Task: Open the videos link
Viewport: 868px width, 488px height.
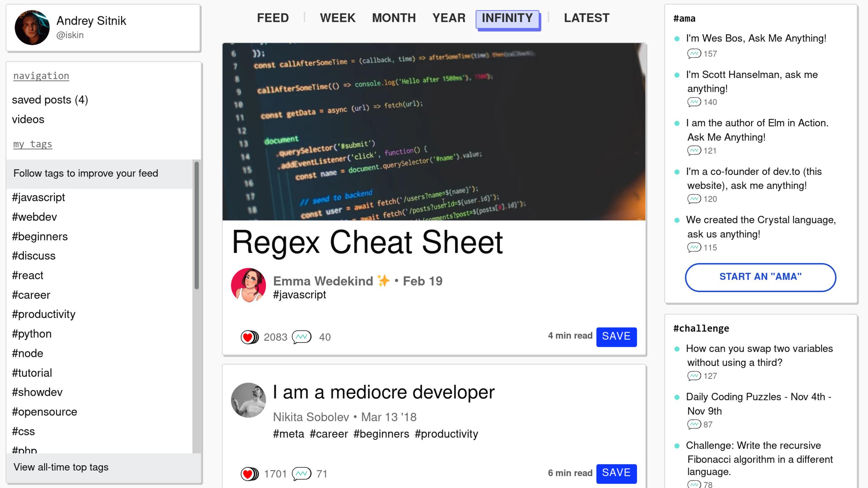Action: coord(28,120)
